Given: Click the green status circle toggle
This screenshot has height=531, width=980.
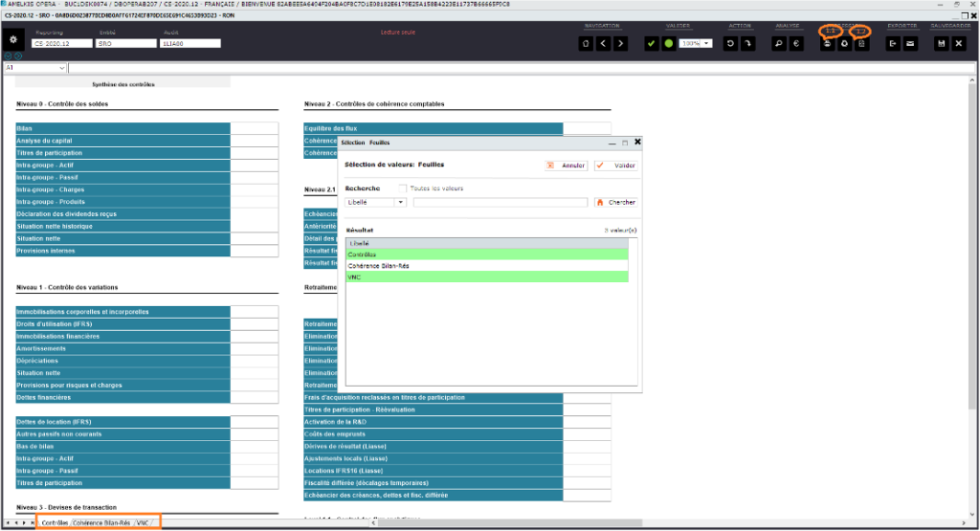Looking at the screenshot, I should click(x=669, y=44).
